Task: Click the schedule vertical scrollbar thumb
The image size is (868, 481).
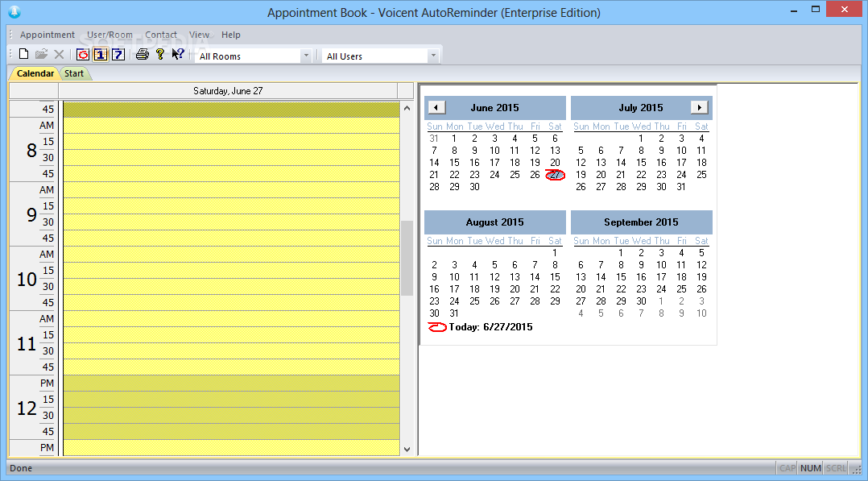Action: pos(407,259)
